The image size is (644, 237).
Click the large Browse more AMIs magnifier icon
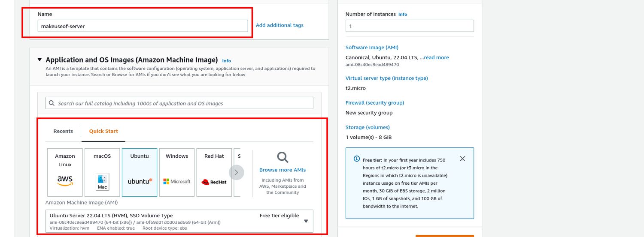(x=283, y=157)
